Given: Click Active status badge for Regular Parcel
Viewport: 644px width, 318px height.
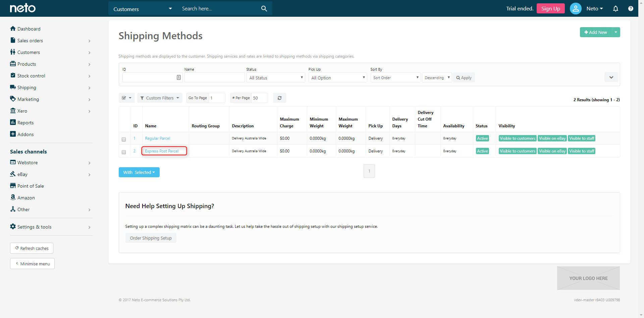Looking at the screenshot, I should point(482,138).
